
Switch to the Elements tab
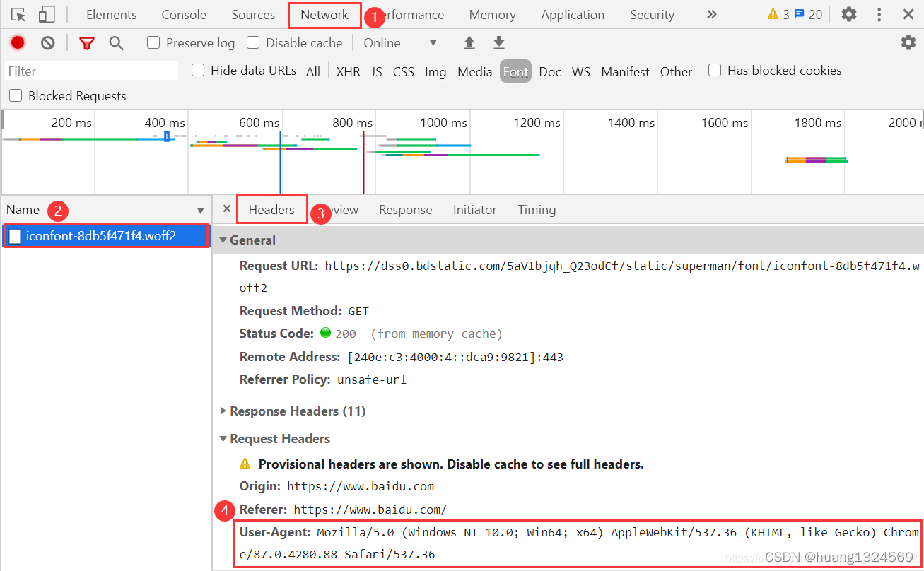[112, 14]
